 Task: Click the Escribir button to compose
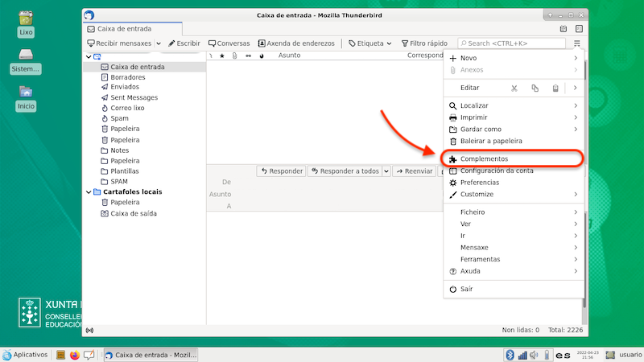[184, 43]
